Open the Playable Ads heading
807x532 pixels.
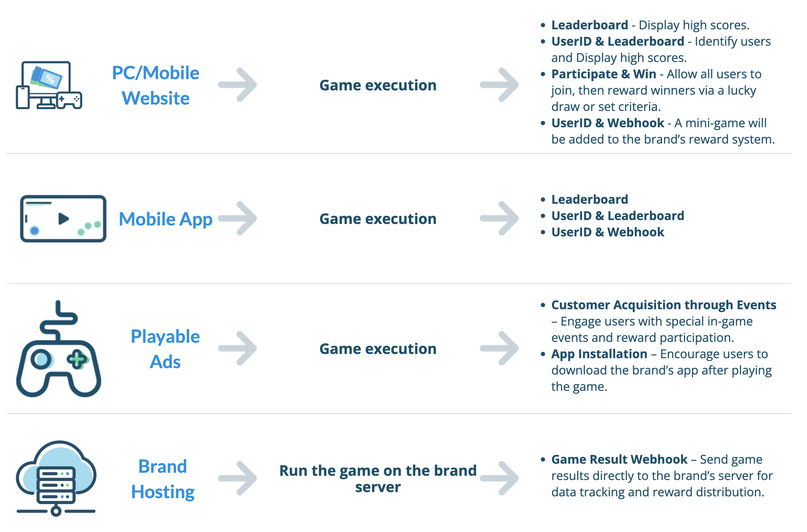pos(165,349)
